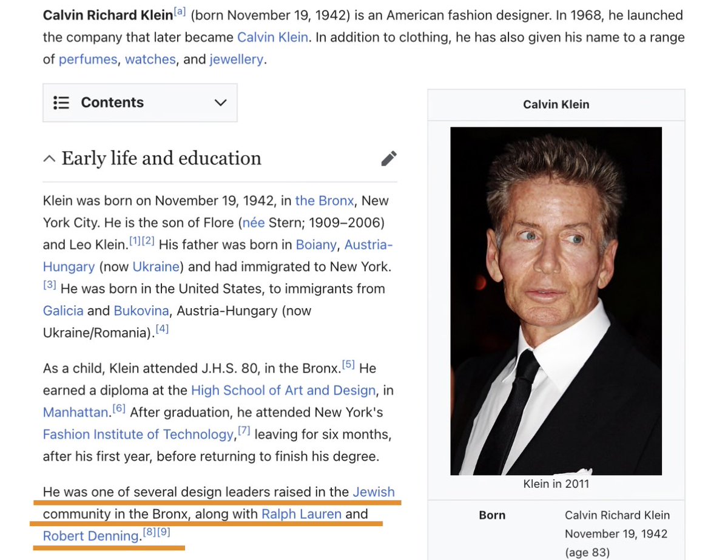Open the Bukovina link
728x560 pixels.
pos(141,311)
